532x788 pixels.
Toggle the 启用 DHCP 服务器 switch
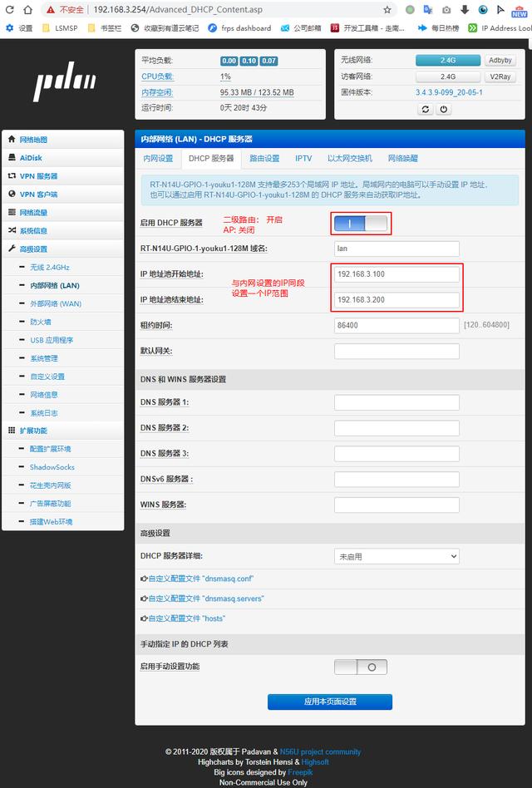(x=361, y=223)
